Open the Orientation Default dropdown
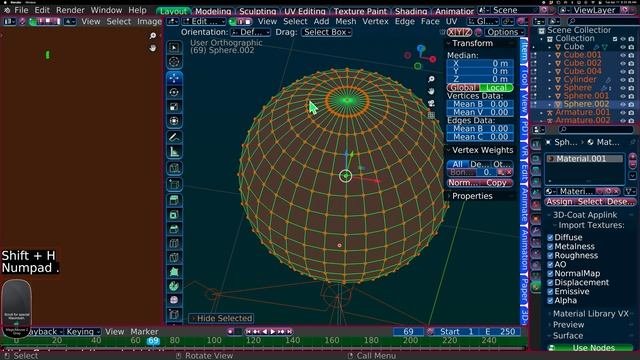The width and height of the screenshot is (640, 360). [251, 32]
